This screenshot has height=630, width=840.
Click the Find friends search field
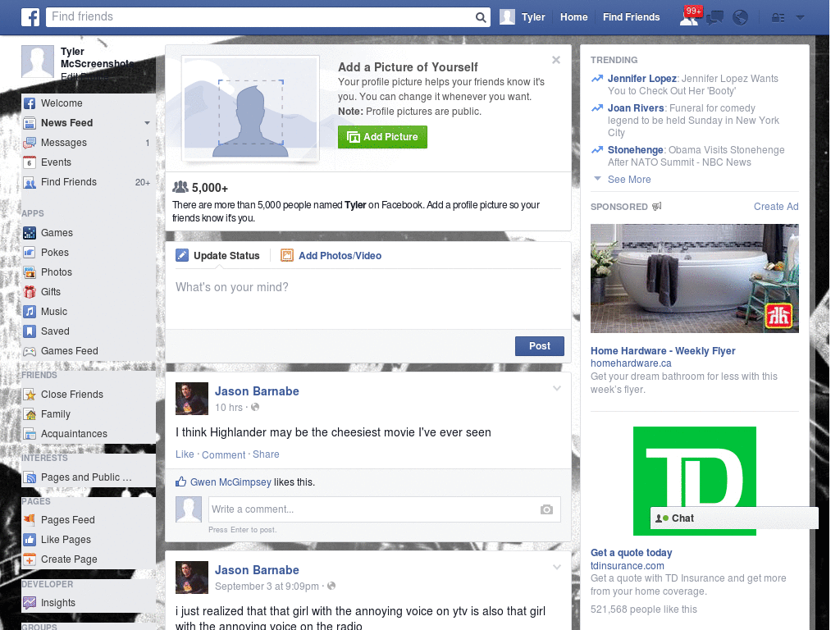261,17
